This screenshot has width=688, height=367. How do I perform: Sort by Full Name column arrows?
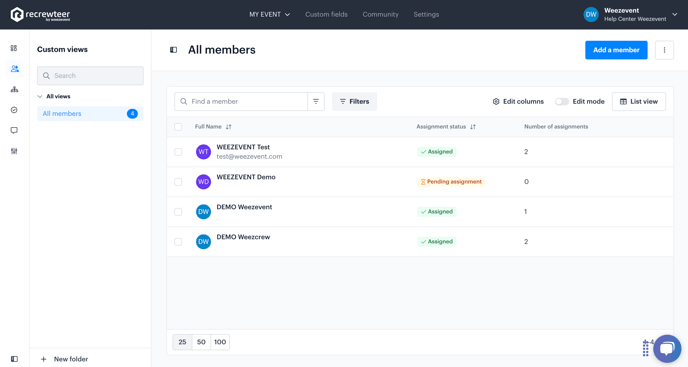pos(229,127)
